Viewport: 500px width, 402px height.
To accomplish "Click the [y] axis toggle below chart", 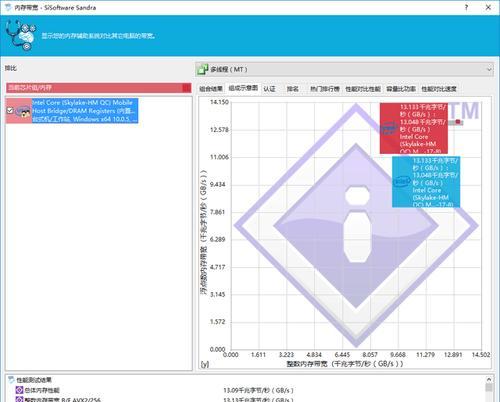I will (x=205, y=364).
